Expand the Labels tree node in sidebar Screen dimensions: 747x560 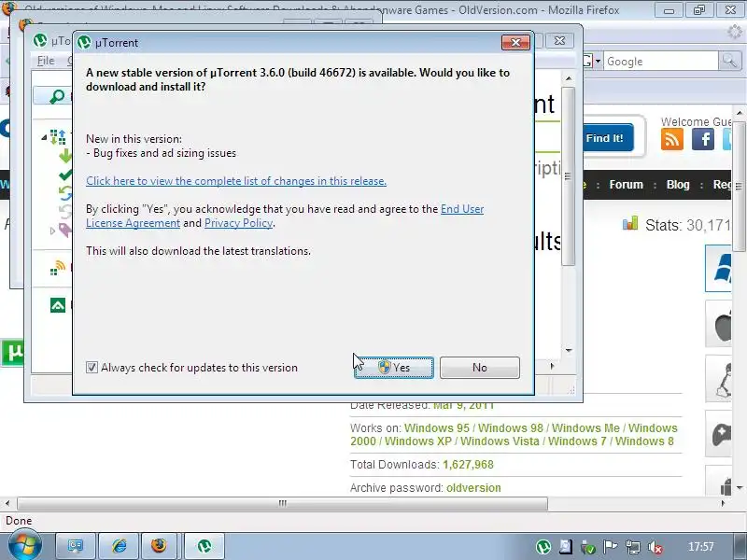[x=52, y=231]
